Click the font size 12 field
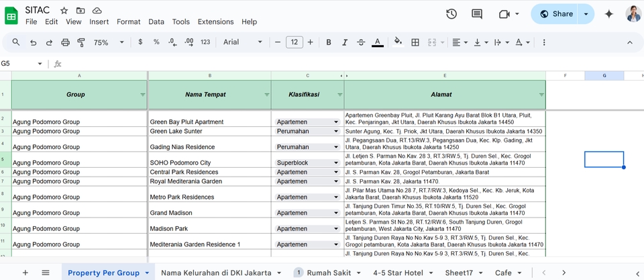The image size is (644, 280). point(294,42)
